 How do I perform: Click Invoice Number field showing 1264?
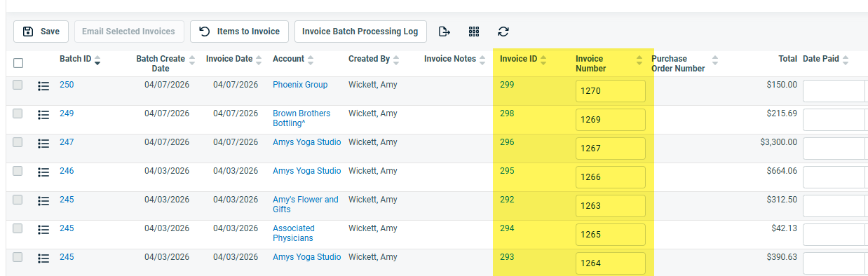pos(610,263)
